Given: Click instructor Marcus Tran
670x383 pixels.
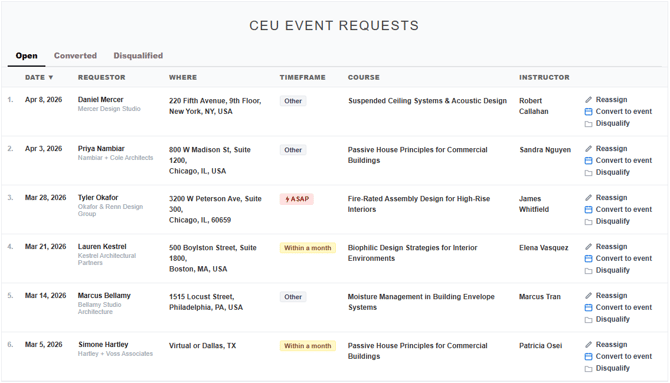Looking at the screenshot, I should 540,297.
